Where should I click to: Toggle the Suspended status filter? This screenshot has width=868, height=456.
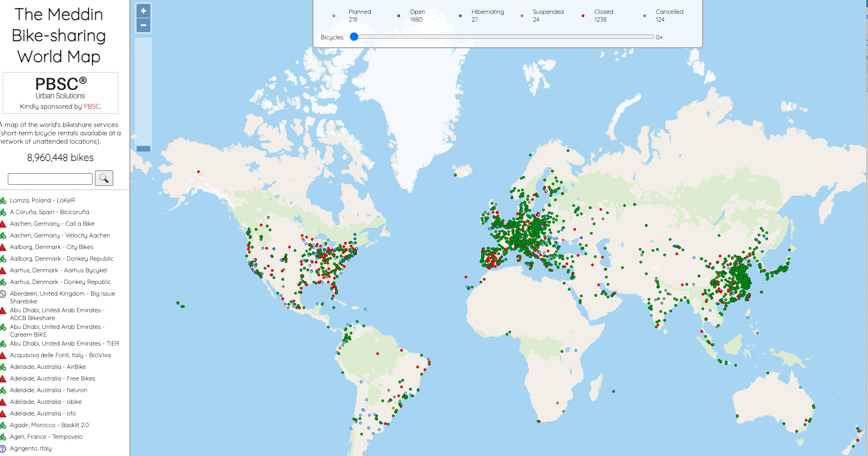[542, 16]
